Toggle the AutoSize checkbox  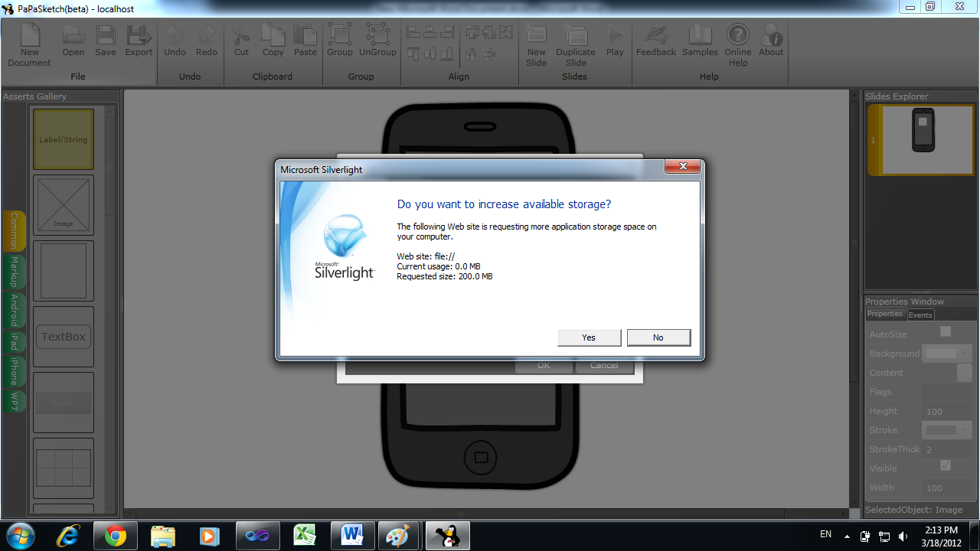point(946,331)
